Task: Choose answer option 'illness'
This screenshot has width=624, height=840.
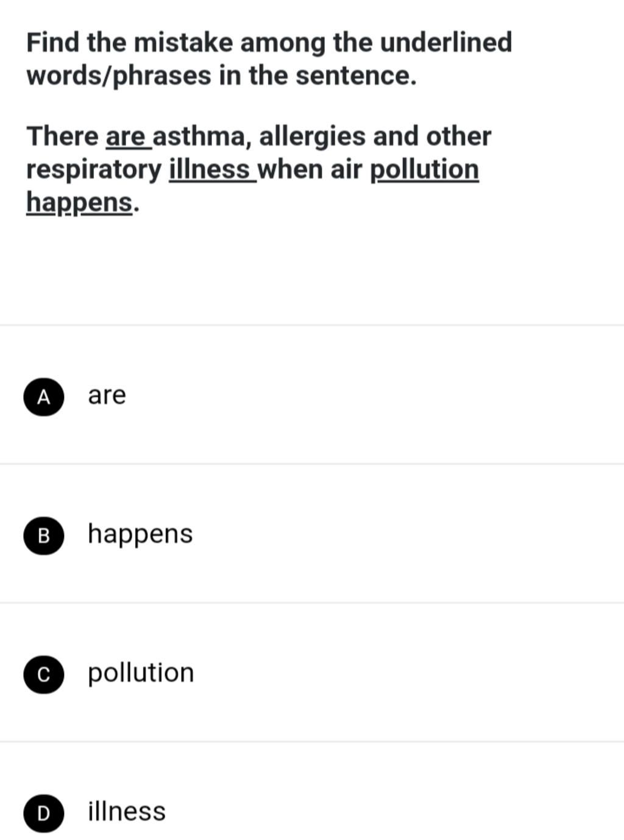Action: pyautogui.click(x=127, y=811)
